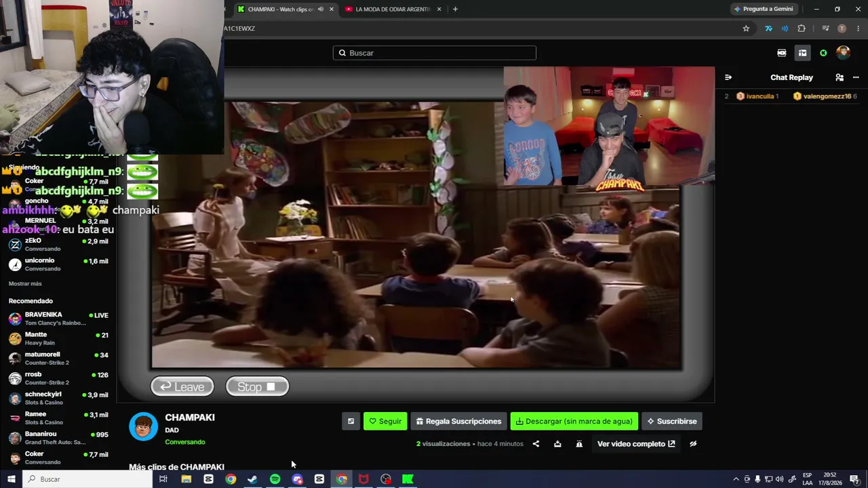Open matumorell recommended channel

coord(58,359)
